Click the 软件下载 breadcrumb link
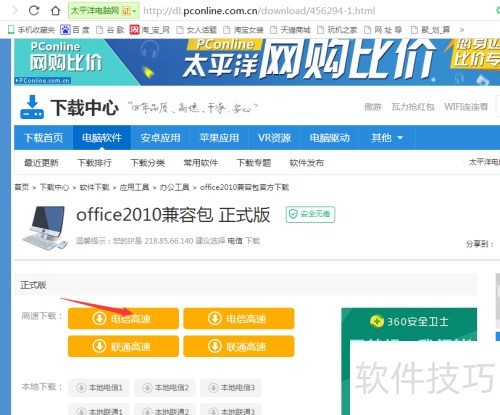The height and width of the screenshot is (415, 500). (x=94, y=187)
